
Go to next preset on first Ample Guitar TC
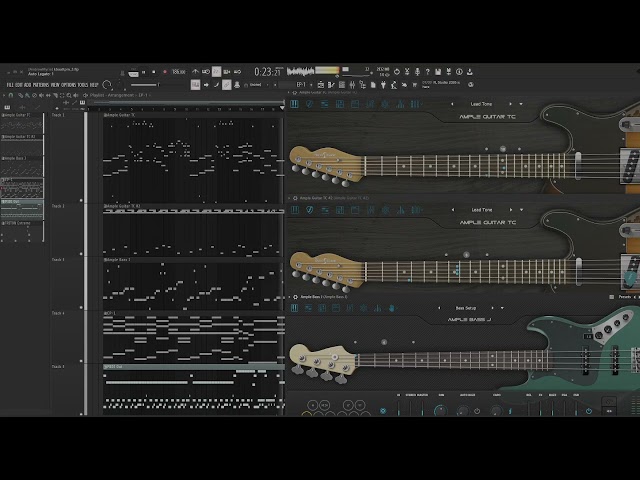coord(510,104)
